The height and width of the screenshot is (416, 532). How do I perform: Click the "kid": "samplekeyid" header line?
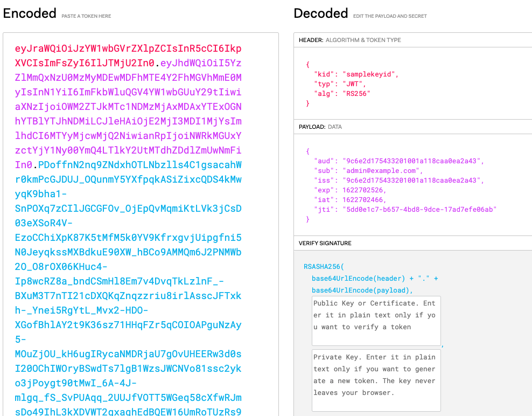point(356,74)
